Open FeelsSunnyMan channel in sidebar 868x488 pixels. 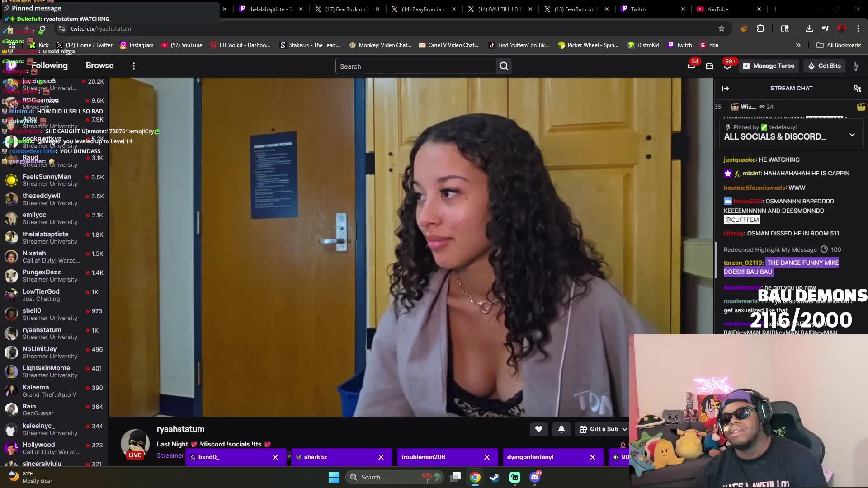54,180
